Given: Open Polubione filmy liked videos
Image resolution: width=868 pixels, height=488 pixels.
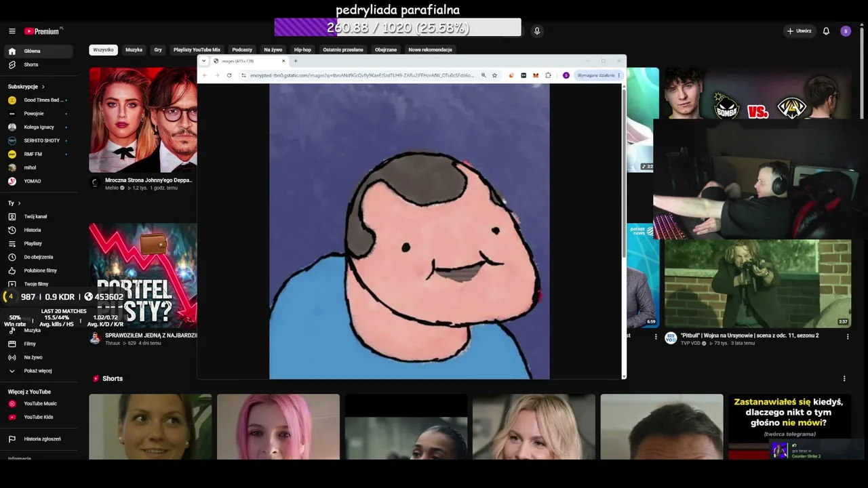Looking at the screenshot, I should click(x=40, y=270).
